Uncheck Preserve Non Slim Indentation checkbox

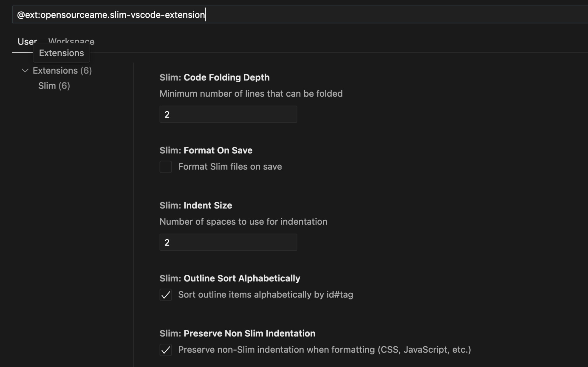coord(166,350)
